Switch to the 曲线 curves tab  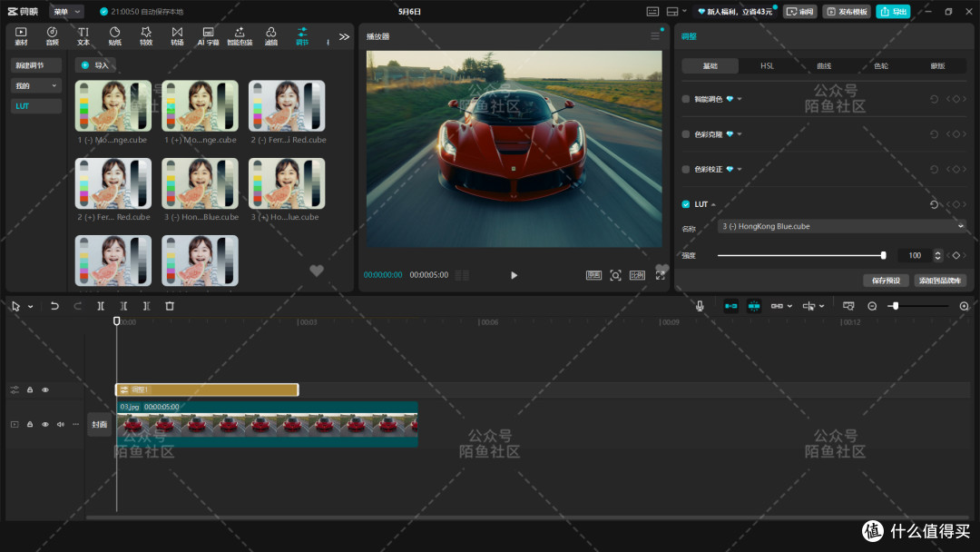point(824,65)
